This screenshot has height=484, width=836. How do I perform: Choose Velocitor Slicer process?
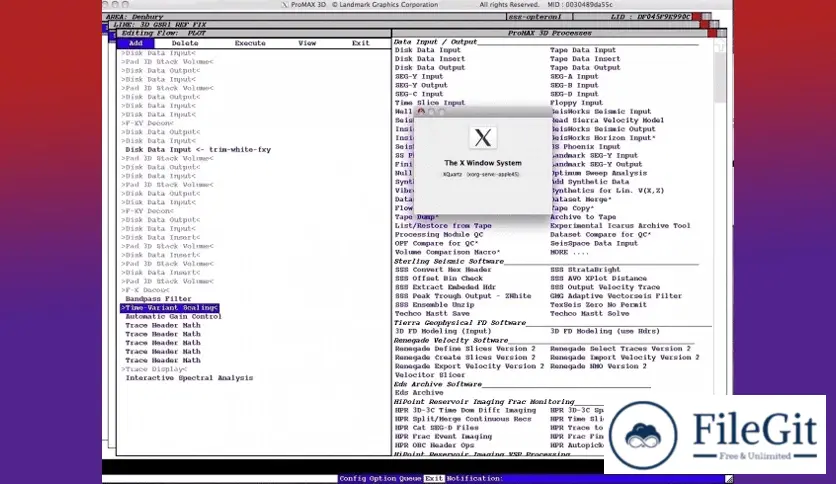pyautogui.click(x=430, y=375)
